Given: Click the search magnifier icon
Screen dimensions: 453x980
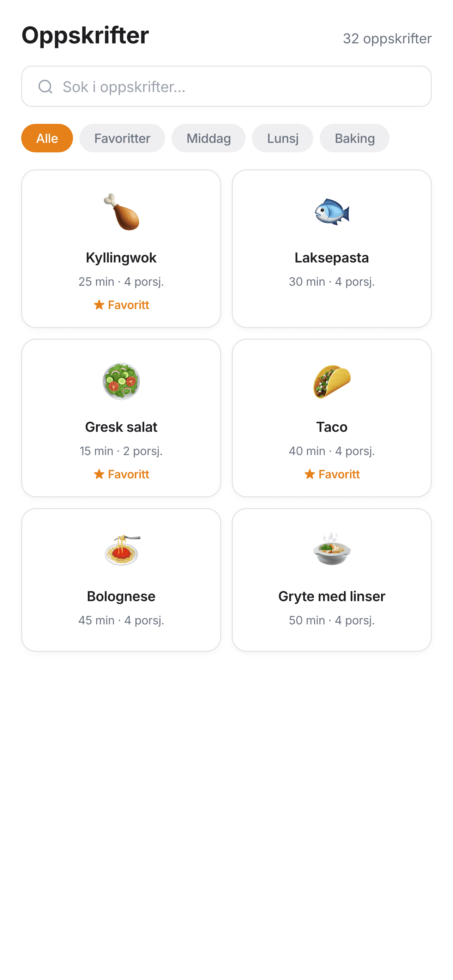Looking at the screenshot, I should click(45, 87).
